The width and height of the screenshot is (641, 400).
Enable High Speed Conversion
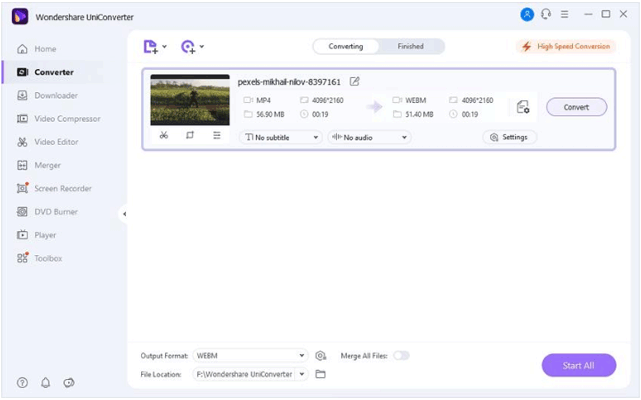[x=566, y=47]
